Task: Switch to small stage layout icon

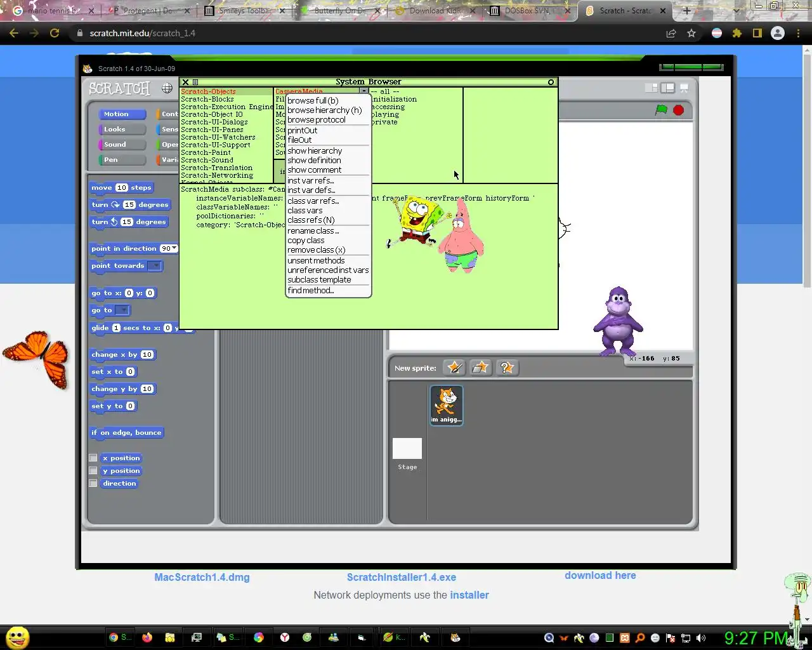Action: [651, 88]
